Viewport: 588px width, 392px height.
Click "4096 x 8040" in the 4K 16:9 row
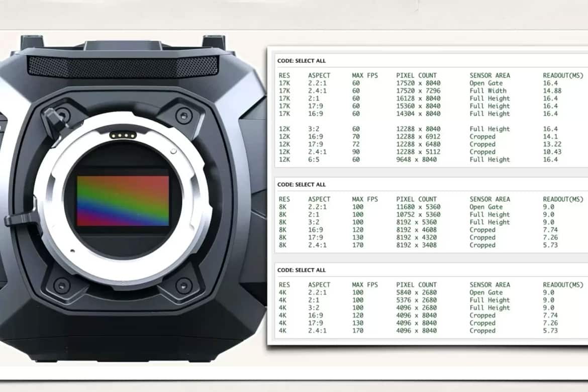[x=416, y=316]
